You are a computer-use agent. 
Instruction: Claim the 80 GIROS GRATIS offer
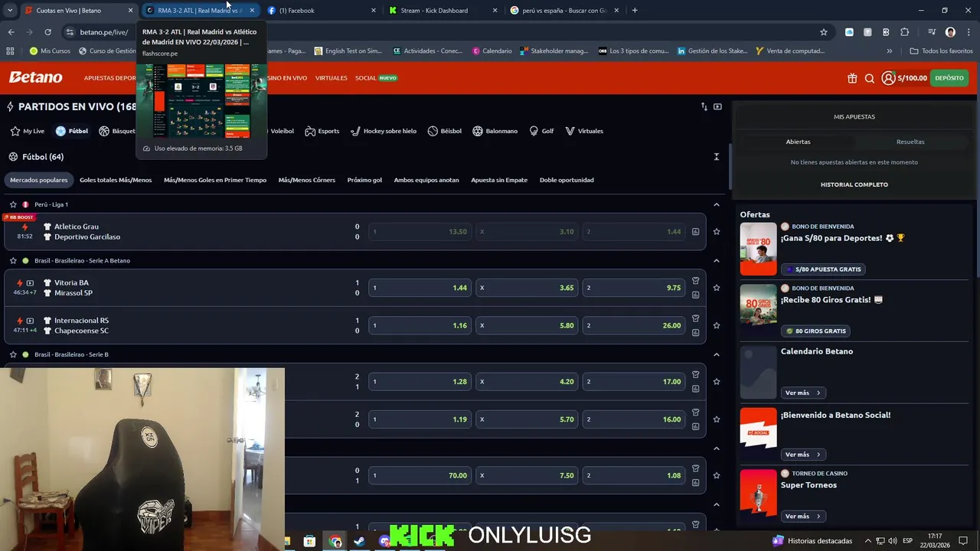[x=815, y=331]
